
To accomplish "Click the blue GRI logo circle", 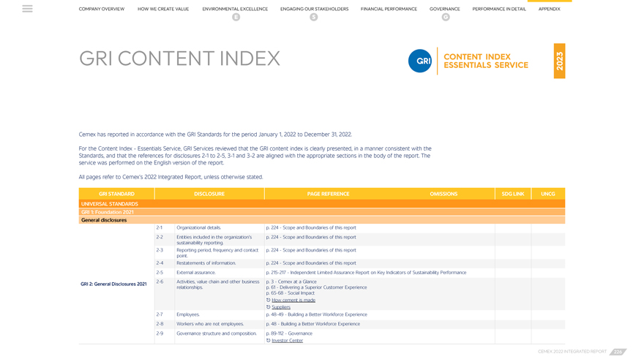I will point(420,61).
